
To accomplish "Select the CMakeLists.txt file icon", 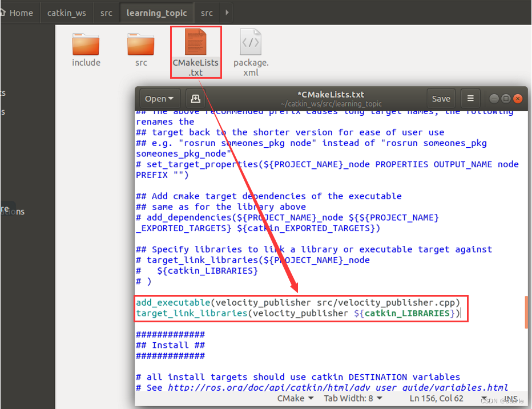I will click(x=196, y=42).
